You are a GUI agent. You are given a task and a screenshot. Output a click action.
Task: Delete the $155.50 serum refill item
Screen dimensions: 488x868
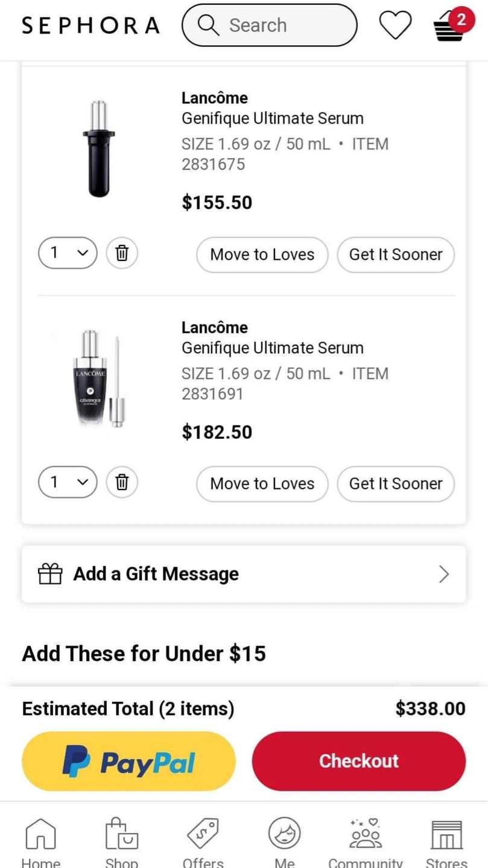pos(122,253)
